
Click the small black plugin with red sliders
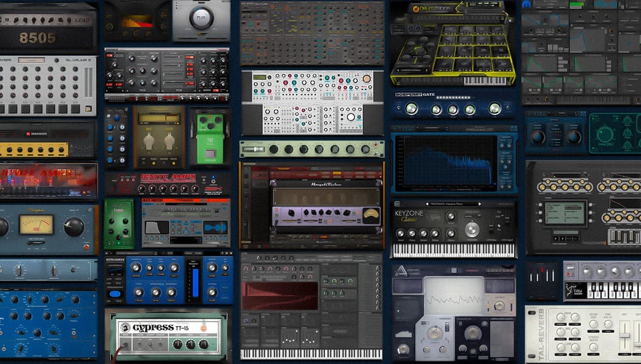(x=542, y=280)
